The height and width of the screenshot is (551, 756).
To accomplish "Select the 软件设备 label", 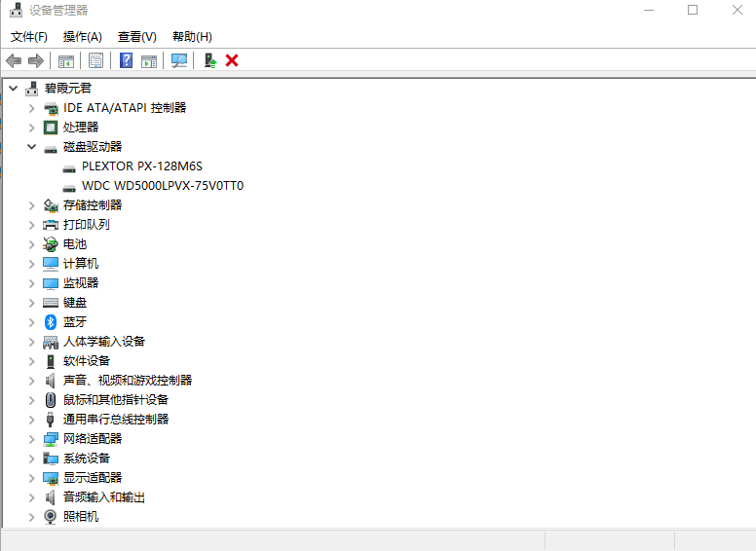I will 87,361.
